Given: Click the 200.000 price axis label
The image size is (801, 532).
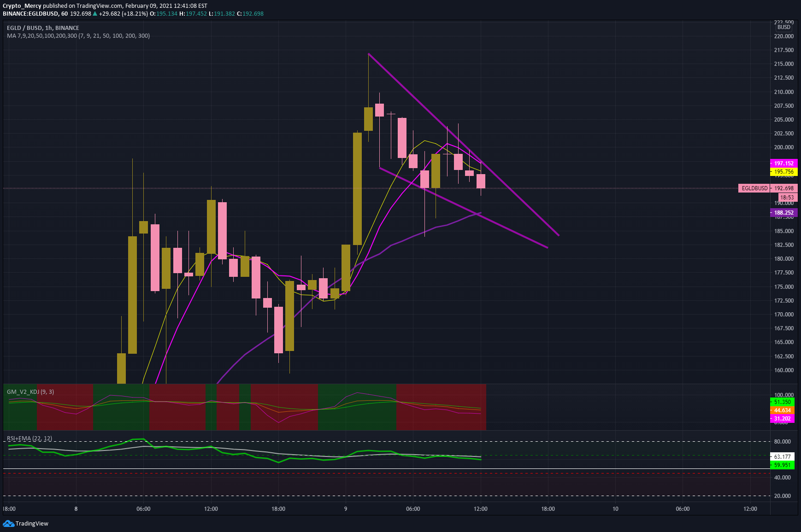Looking at the screenshot, I should coord(784,147).
